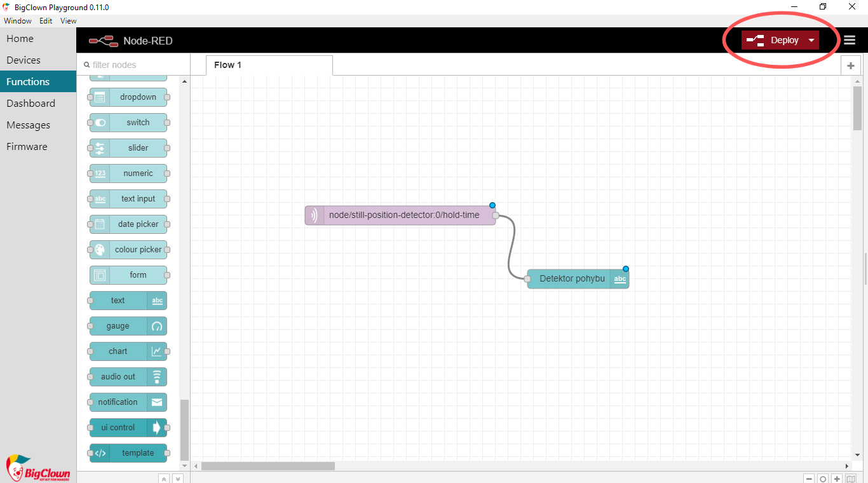Viewport: 868px width, 483px height.
Task: Open the Devices section
Action: point(38,60)
